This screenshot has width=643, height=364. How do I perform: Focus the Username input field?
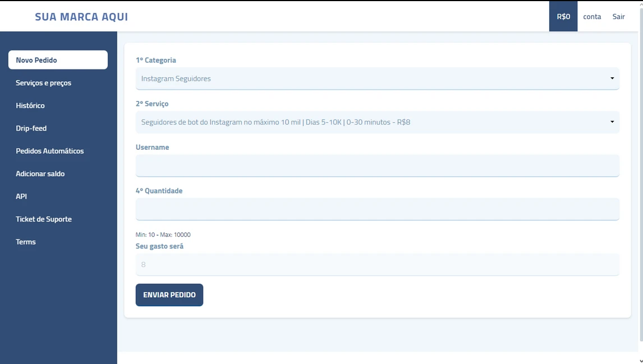pos(377,165)
